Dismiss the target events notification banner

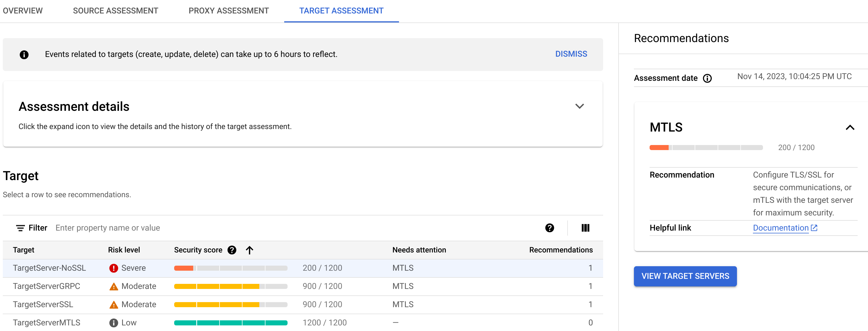[571, 54]
